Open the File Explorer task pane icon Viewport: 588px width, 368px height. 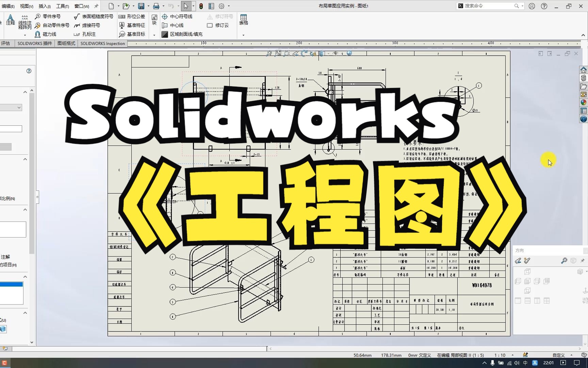(x=584, y=86)
